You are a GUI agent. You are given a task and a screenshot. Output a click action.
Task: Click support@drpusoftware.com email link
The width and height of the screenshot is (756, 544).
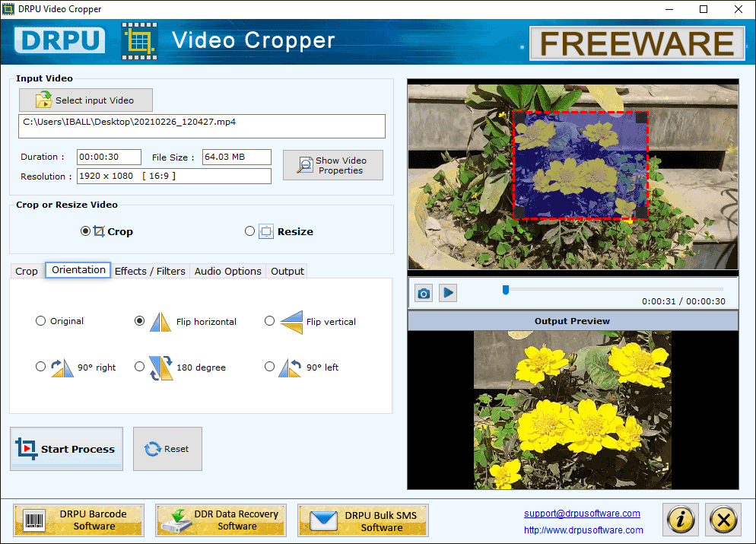pos(582,514)
